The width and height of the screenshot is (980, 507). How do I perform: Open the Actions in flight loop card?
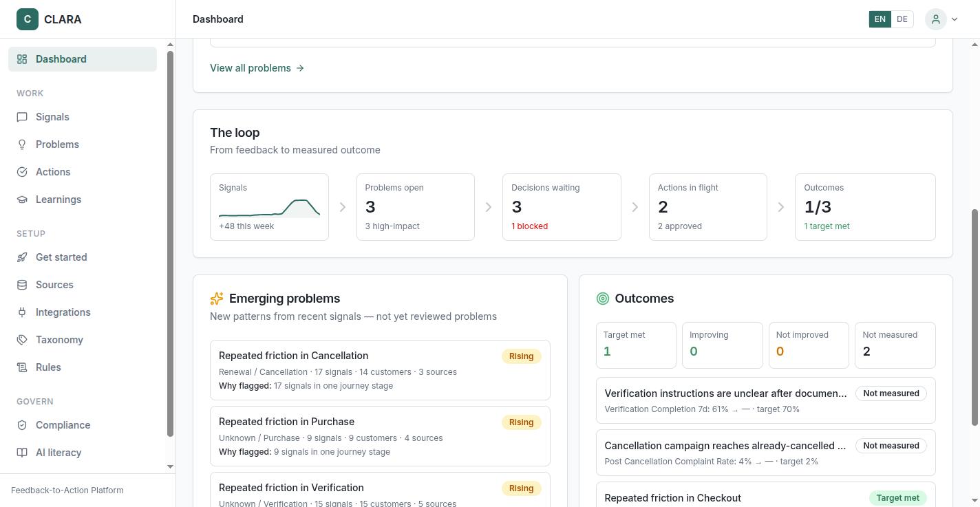708,207
